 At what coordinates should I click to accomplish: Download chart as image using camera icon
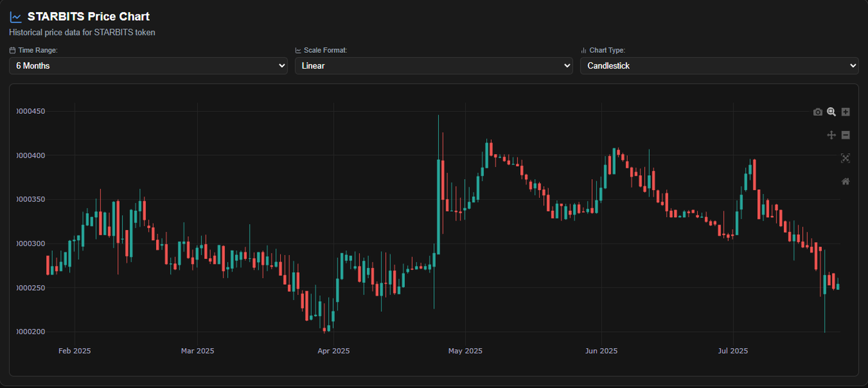point(817,112)
